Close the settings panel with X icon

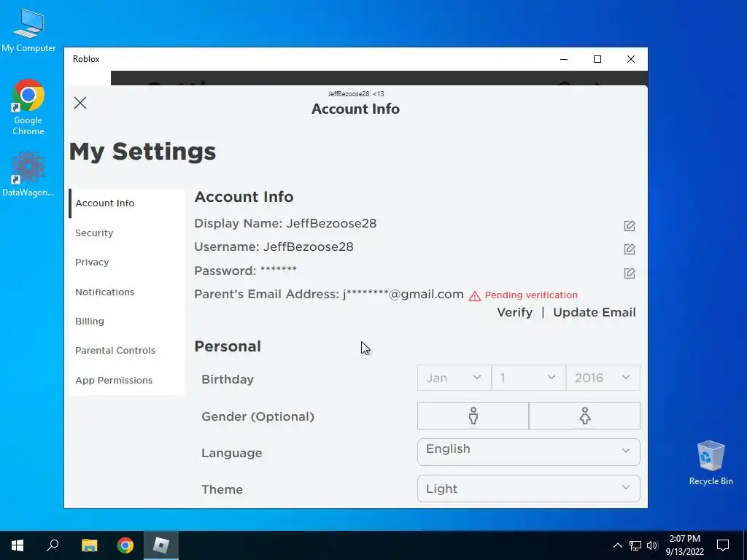[80, 103]
